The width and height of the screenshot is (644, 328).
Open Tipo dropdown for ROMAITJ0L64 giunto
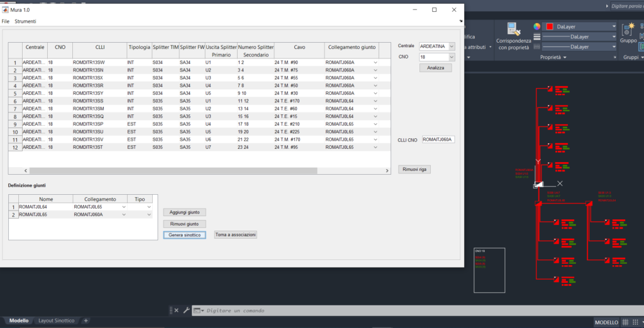click(x=149, y=207)
